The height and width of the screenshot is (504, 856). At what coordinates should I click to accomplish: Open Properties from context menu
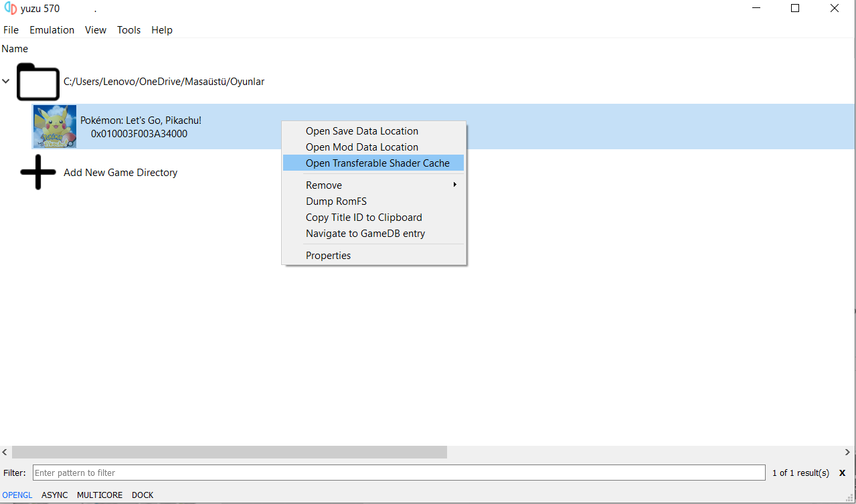(x=373, y=256)
